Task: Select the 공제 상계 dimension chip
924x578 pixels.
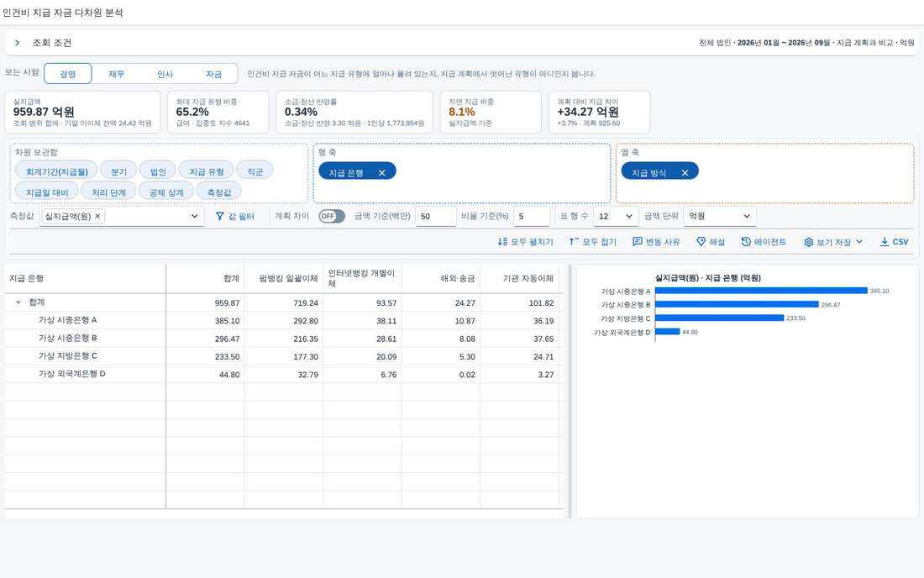Action: coord(166,192)
